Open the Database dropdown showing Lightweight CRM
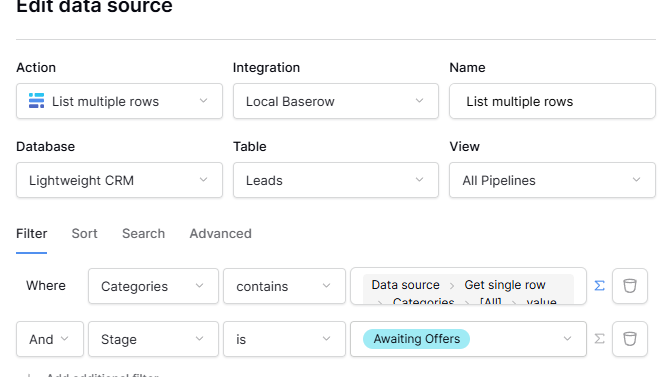The image size is (664, 377). (119, 180)
